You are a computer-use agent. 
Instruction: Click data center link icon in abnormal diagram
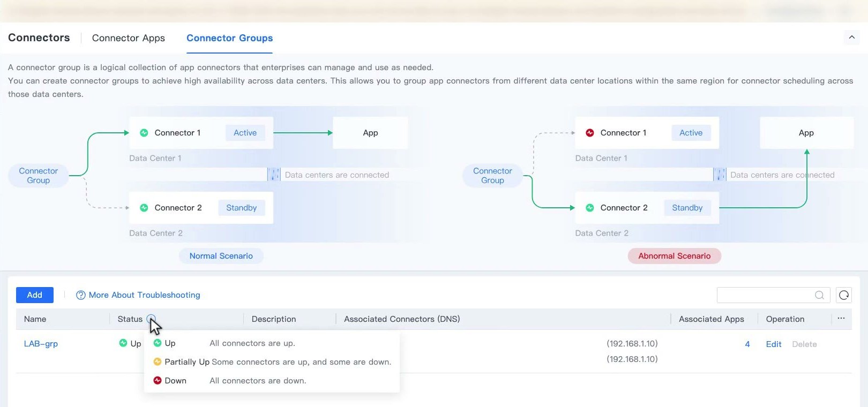click(x=720, y=175)
